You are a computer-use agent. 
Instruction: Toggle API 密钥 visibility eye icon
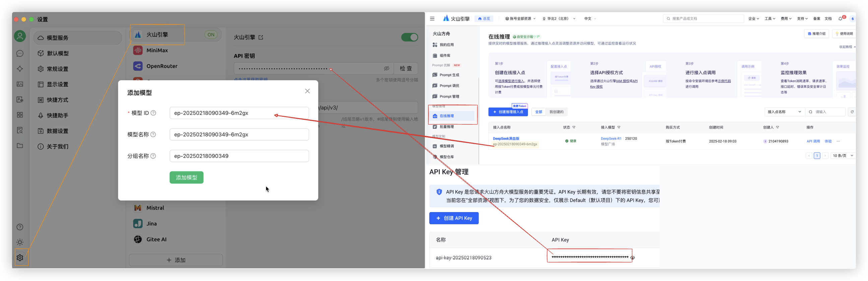pyautogui.click(x=386, y=68)
